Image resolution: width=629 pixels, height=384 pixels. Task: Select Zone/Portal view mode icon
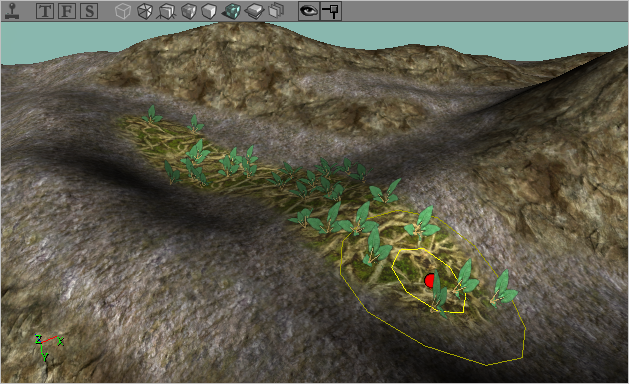(x=167, y=11)
